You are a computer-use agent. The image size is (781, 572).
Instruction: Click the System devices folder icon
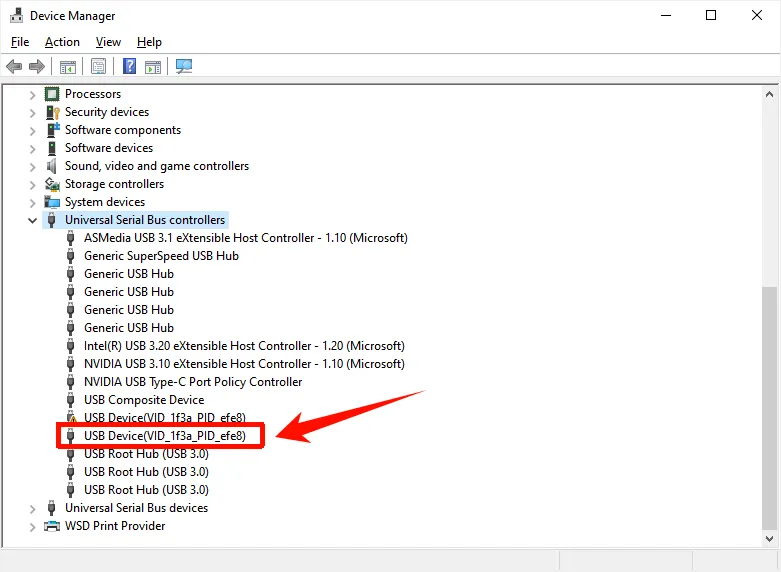(52, 202)
